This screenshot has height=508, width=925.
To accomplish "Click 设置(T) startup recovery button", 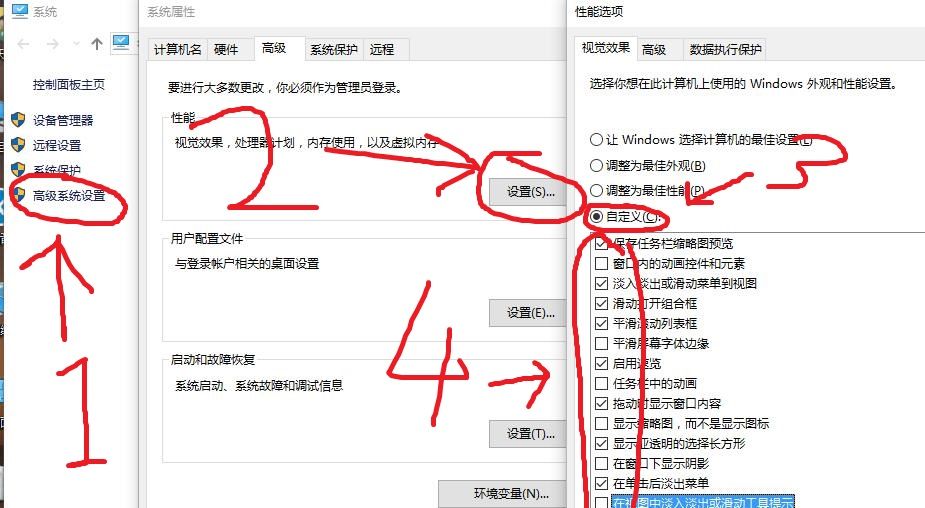I will pyautogui.click(x=528, y=434).
